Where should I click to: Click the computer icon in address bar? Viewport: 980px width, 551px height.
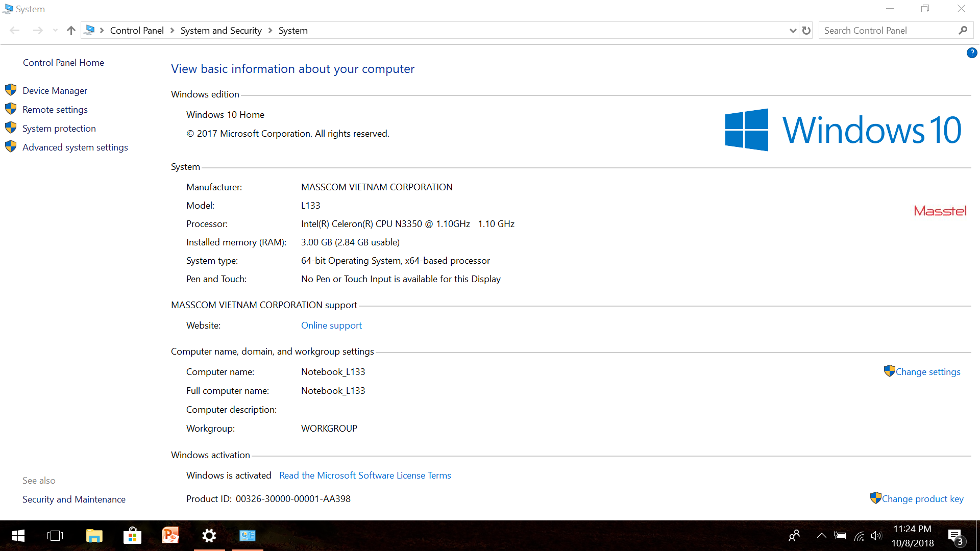pyautogui.click(x=89, y=30)
